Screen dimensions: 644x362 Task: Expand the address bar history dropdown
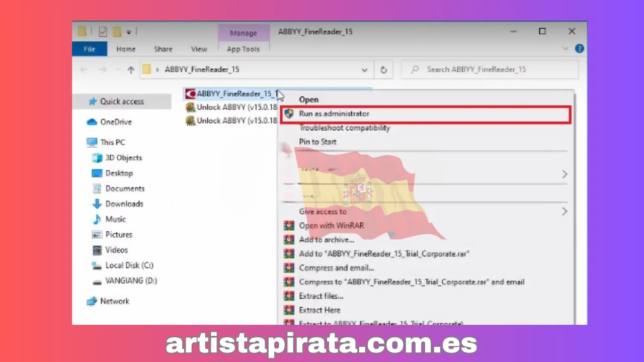click(365, 70)
